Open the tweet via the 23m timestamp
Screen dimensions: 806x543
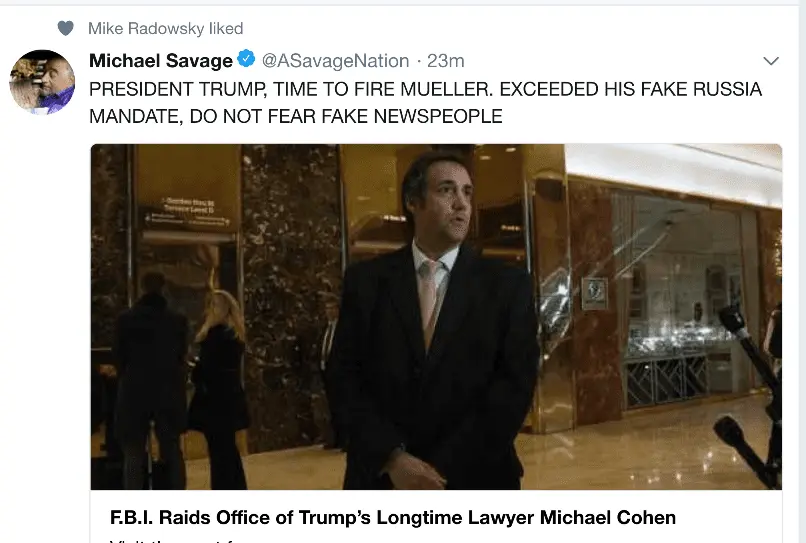point(447,61)
